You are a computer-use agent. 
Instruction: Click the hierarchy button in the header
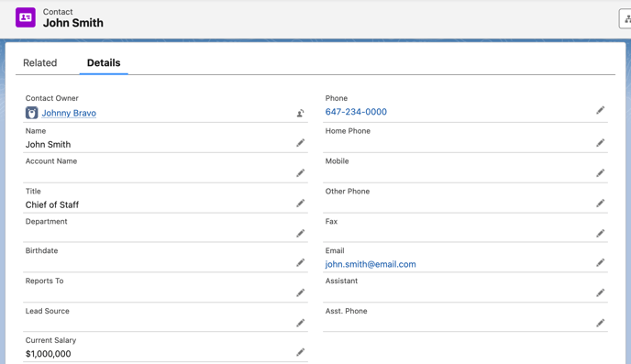click(x=625, y=19)
